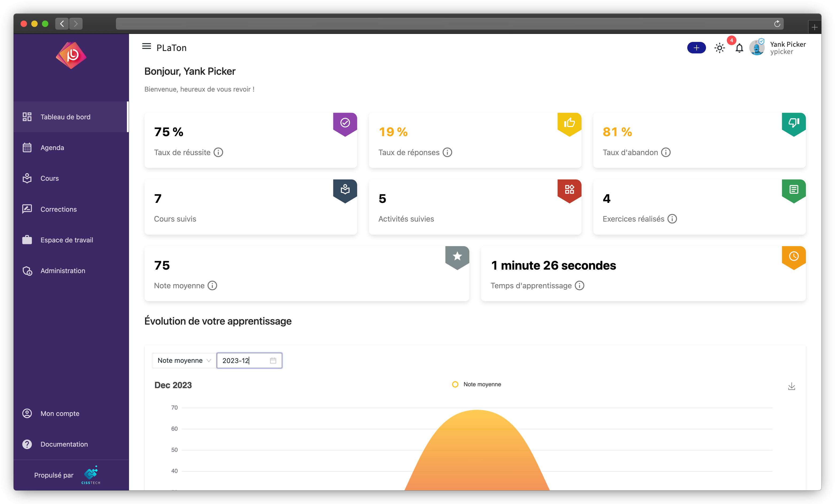Open the calendar picker icon in date field
The width and height of the screenshot is (835, 504).
pos(273,360)
